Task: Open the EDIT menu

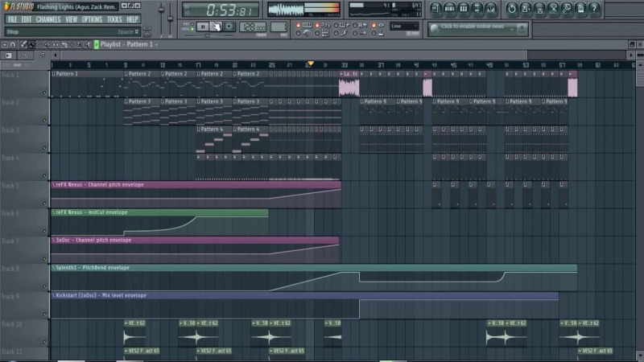Action: pyautogui.click(x=27, y=19)
